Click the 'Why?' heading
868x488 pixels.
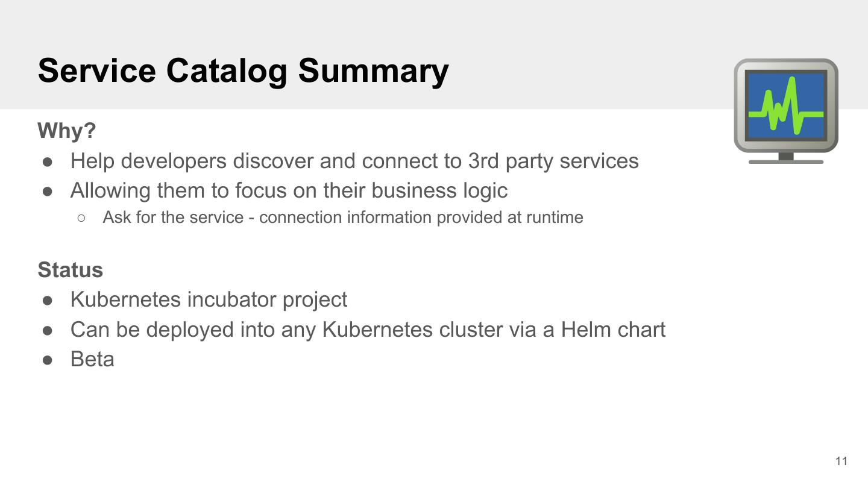coord(66,130)
